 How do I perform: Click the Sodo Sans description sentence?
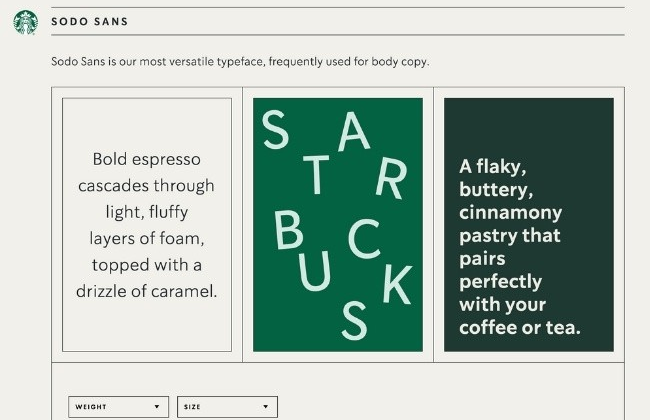tap(240, 62)
